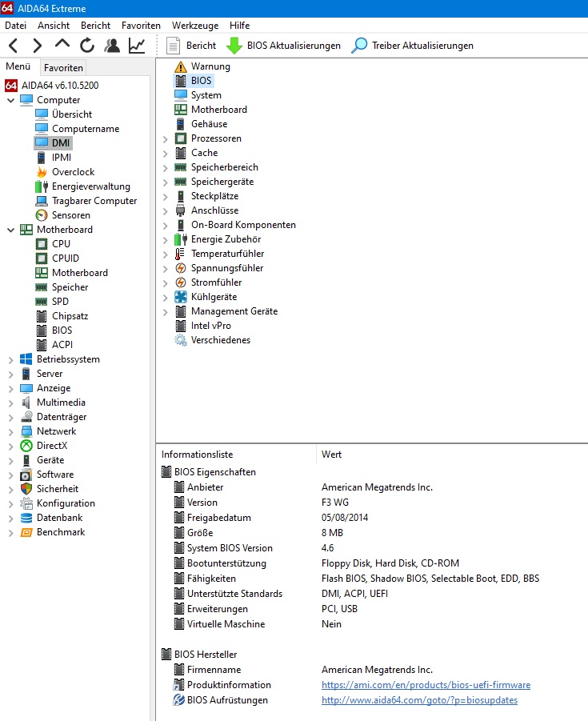Switch to the Menü tab

coord(18,66)
